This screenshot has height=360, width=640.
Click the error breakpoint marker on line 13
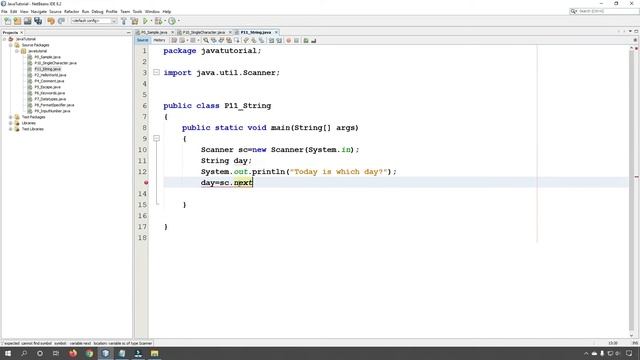coord(146,182)
